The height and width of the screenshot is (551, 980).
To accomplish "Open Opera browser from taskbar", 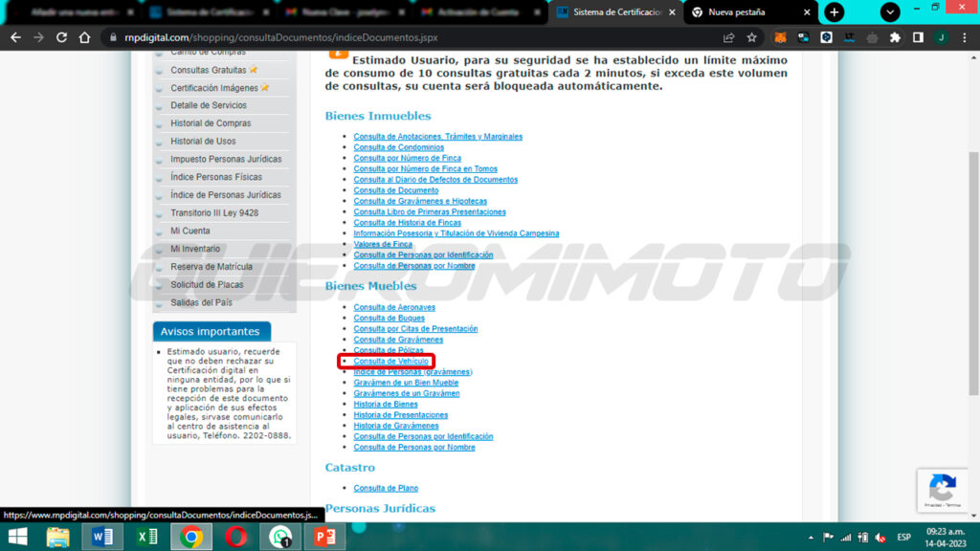I will pos(235,537).
